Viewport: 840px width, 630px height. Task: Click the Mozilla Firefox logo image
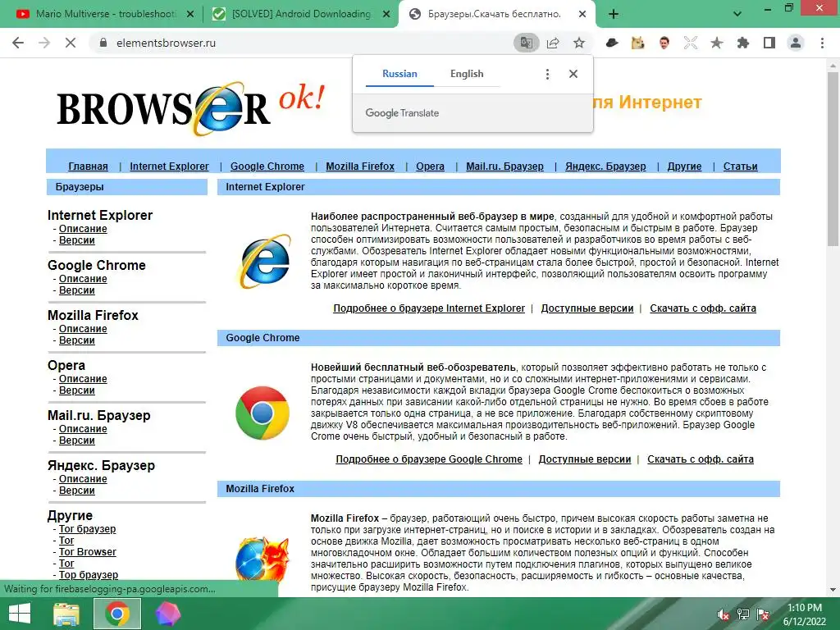click(262, 559)
